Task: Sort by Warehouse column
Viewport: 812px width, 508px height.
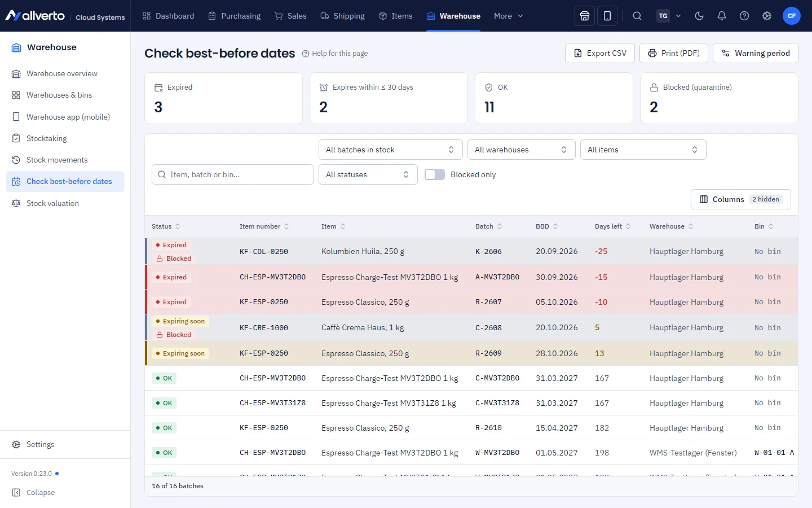Action: (x=671, y=226)
